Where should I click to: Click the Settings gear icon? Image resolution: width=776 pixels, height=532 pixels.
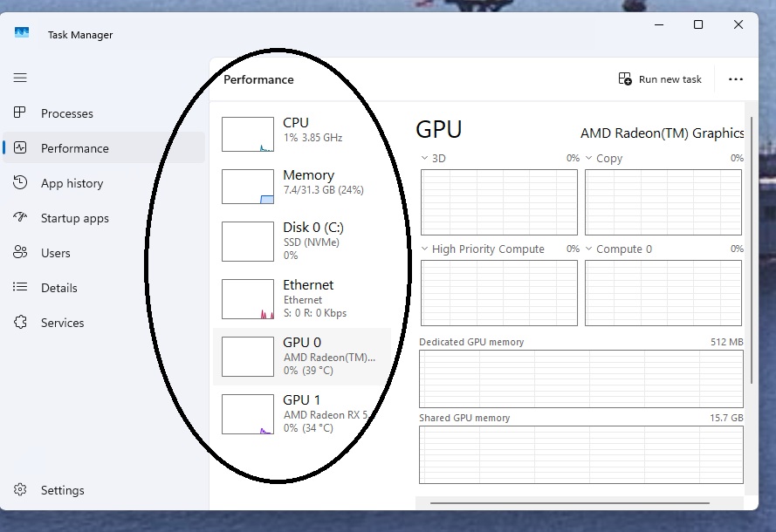(x=20, y=489)
